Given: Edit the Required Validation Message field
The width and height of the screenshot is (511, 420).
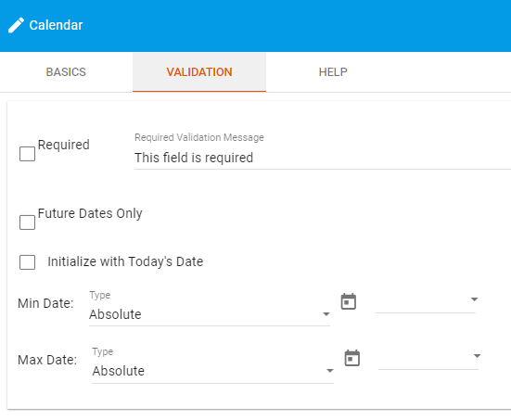Looking at the screenshot, I should point(323,158).
